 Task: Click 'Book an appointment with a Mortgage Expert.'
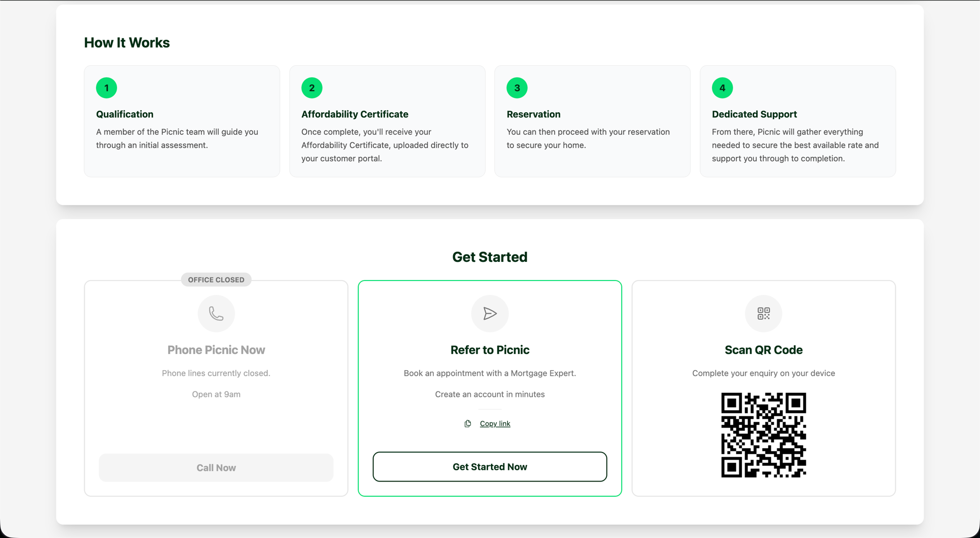click(490, 373)
